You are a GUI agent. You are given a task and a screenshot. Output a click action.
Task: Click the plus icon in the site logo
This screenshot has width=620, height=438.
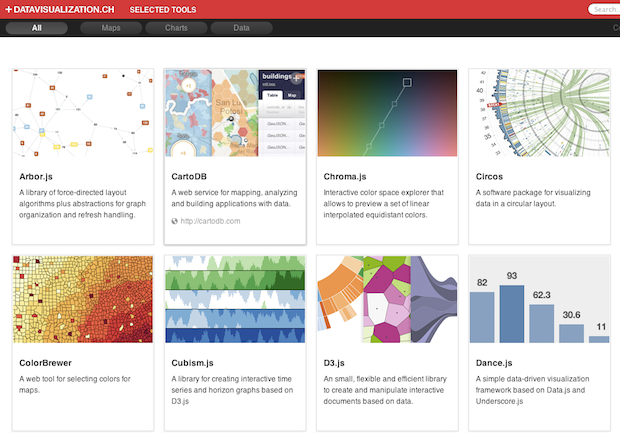[x=9, y=9]
